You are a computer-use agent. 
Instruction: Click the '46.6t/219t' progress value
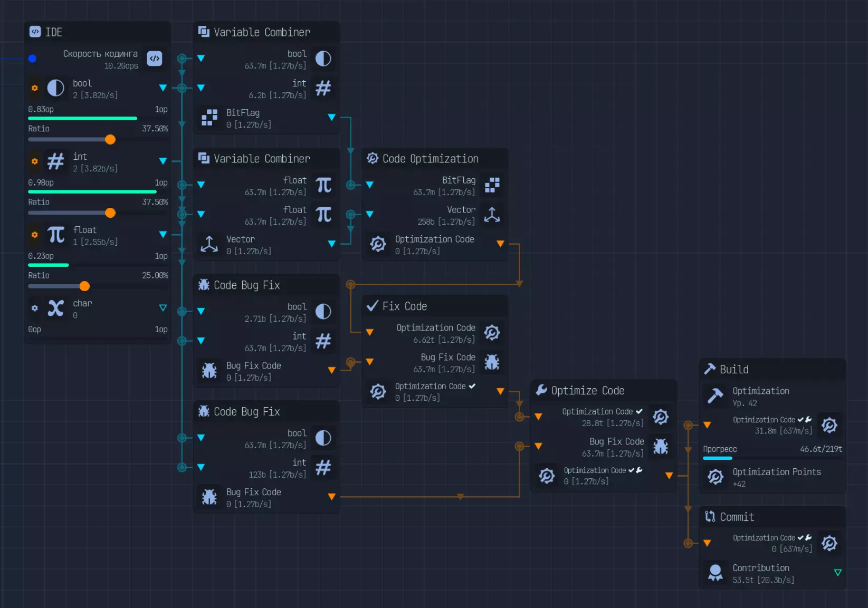point(821,449)
